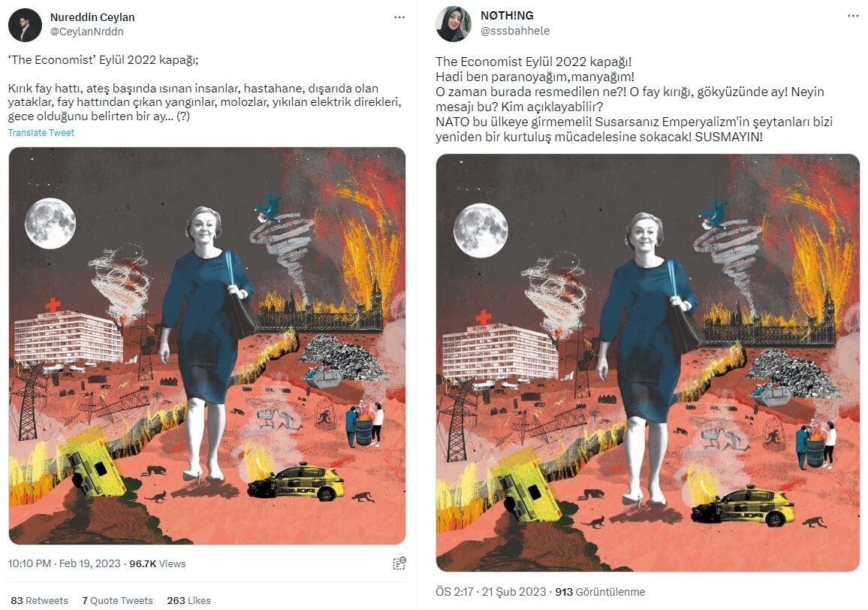
Task: Click the NØTH!NG display name
Action: pyautogui.click(x=507, y=16)
